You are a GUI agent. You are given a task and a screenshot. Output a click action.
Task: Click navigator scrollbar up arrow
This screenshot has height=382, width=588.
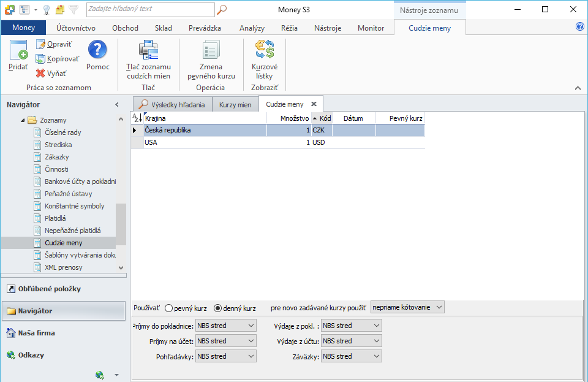pos(121,120)
